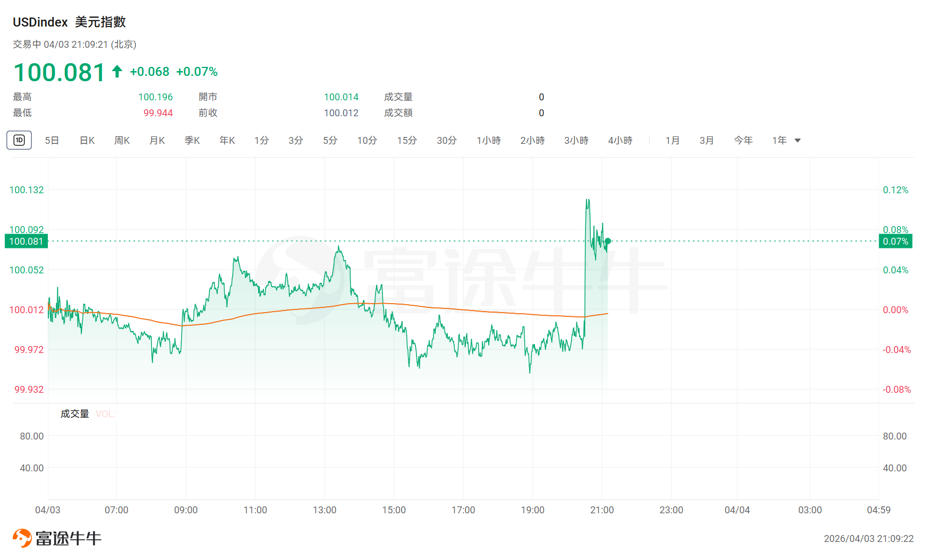
Task: Choose the 1分 minute interval
Action: [261, 141]
